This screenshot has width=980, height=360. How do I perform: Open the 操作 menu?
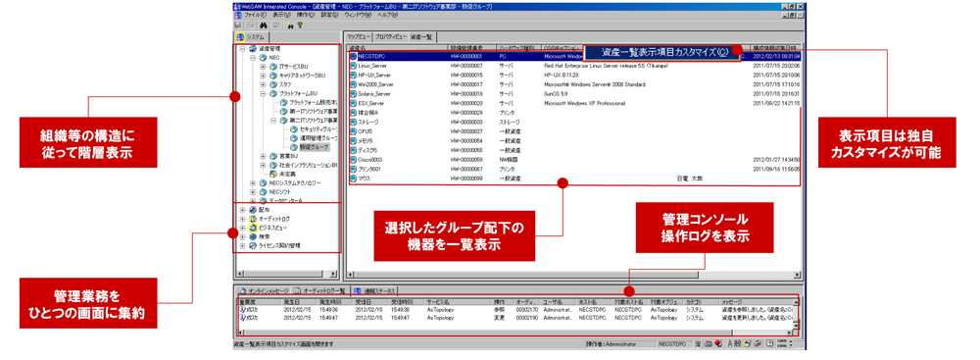pos(306,15)
